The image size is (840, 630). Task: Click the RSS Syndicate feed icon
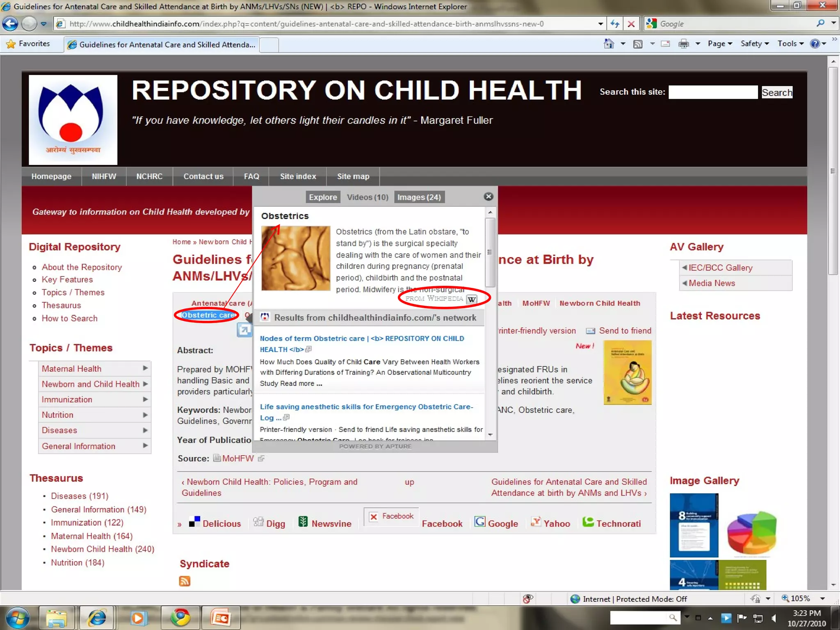click(x=185, y=581)
